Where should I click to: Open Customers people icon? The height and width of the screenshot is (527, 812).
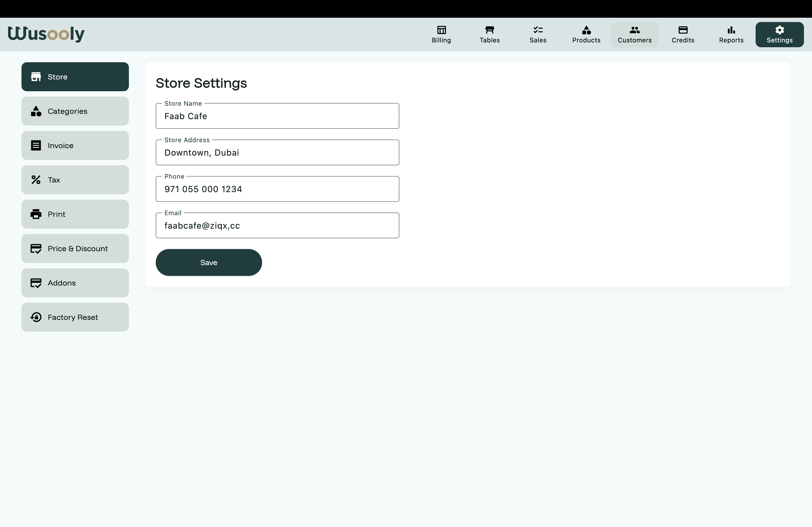pos(634,30)
